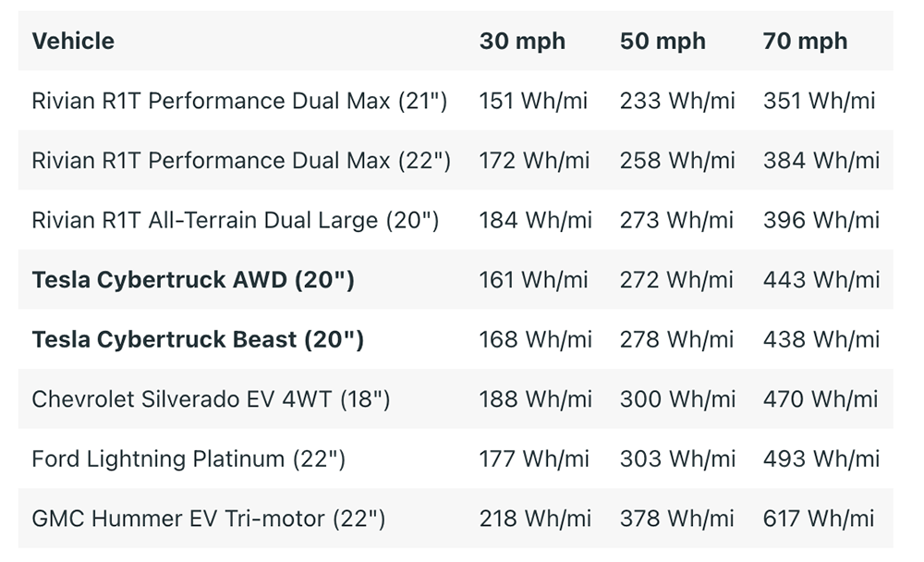Click Chevrolet Silverado EV 4WT (18") name
924x562 pixels.
point(211,399)
